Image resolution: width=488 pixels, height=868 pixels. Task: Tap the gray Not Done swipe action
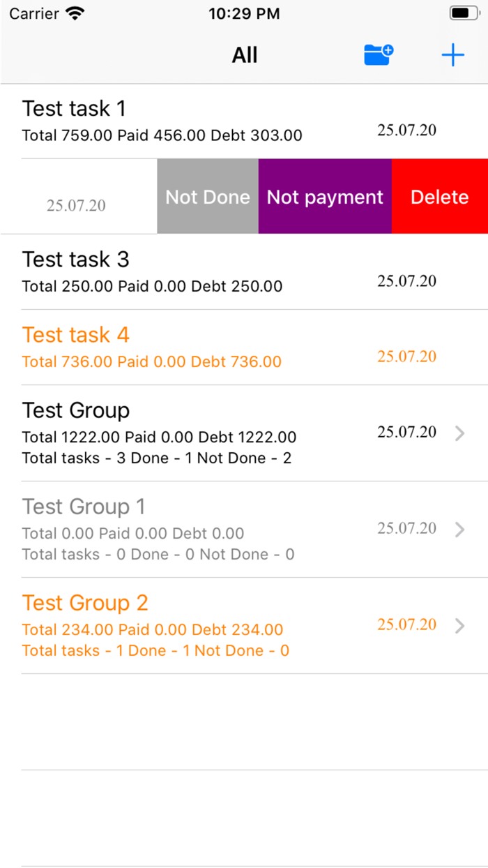point(207,197)
